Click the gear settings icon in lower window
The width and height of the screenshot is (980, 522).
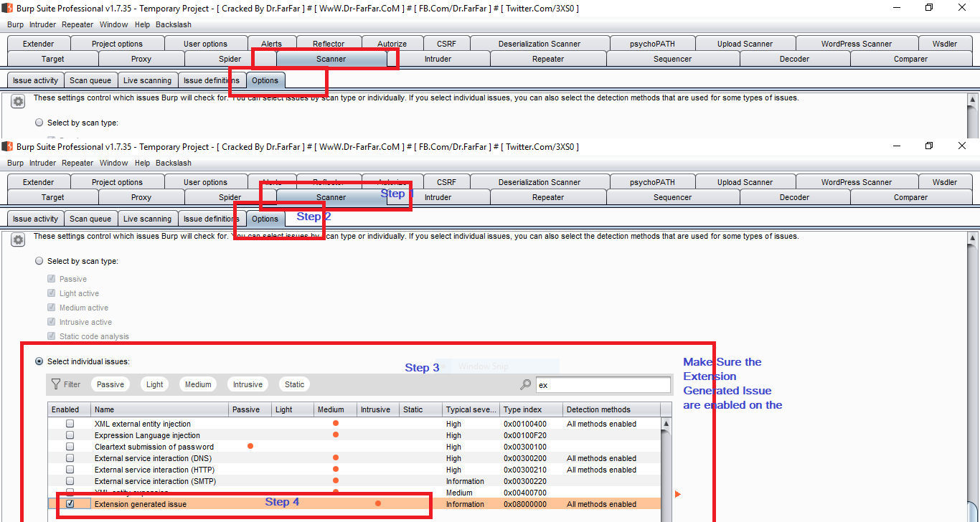(18, 240)
